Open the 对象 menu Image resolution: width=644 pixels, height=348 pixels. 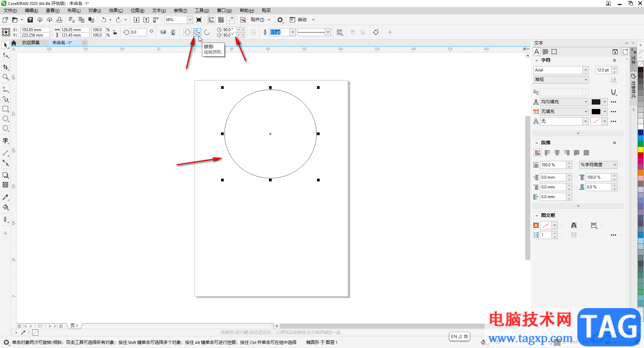click(x=95, y=11)
